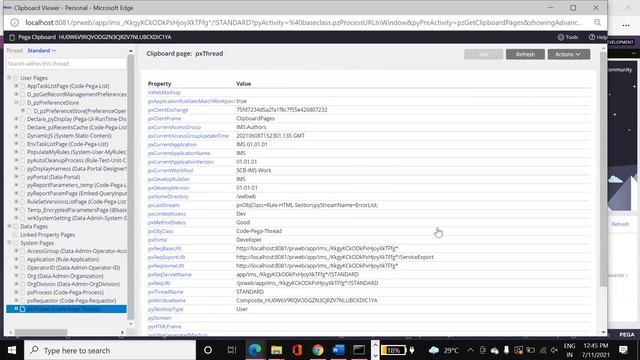Click the volume muted icon in the system tray
Image resolution: width=640 pixels, height=360 pixels.
(x=554, y=350)
